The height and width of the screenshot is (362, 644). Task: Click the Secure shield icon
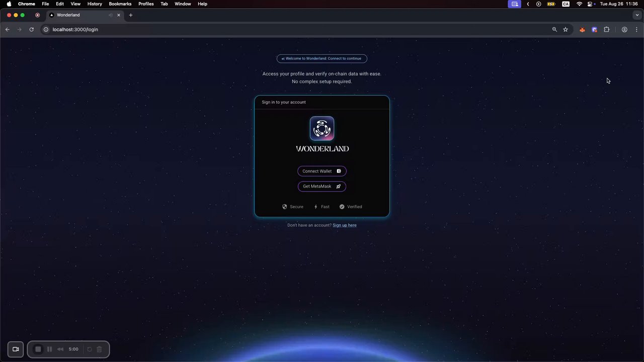(x=285, y=207)
